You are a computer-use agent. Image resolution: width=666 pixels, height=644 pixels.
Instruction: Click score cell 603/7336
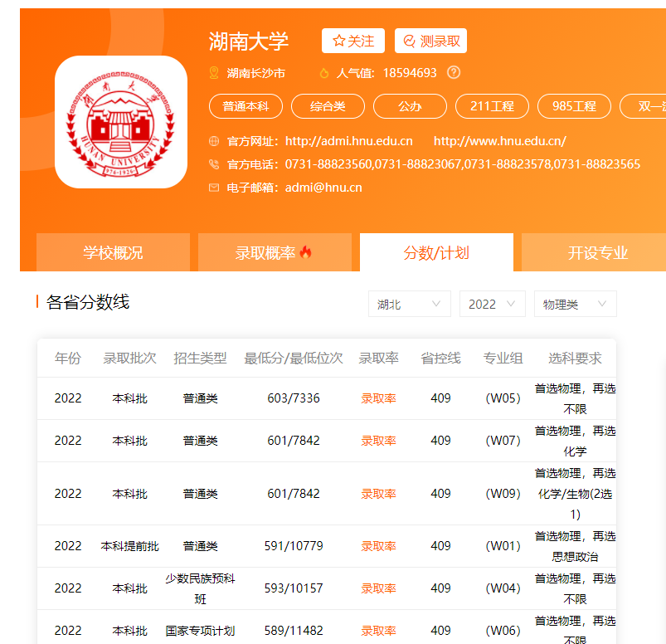pos(294,398)
